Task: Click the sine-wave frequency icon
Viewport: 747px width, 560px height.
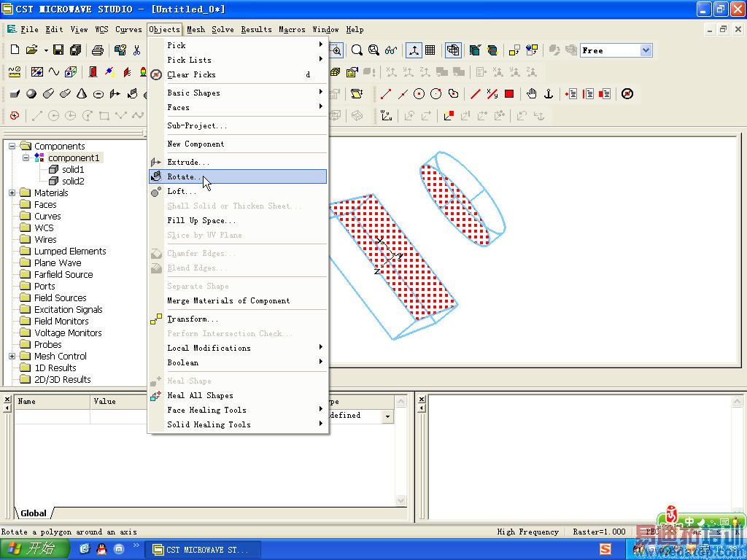Action: pyautogui.click(x=54, y=72)
